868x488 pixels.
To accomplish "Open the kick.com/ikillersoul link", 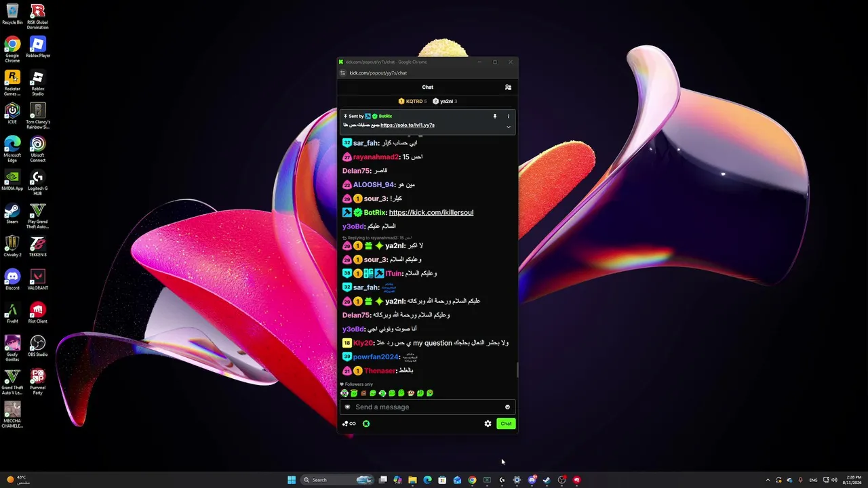I will coord(431,213).
